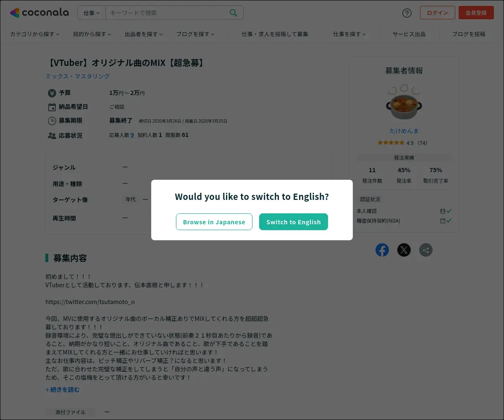This screenshot has height=420, width=504.
Task: Share on Facebook icon
Action: pyautogui.click(x=382, y=250)
